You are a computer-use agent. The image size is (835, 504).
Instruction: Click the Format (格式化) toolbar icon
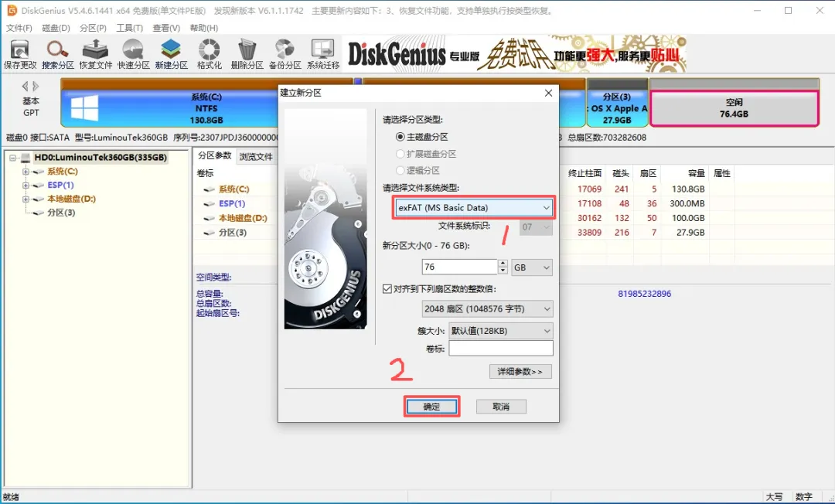coord(209,54)
